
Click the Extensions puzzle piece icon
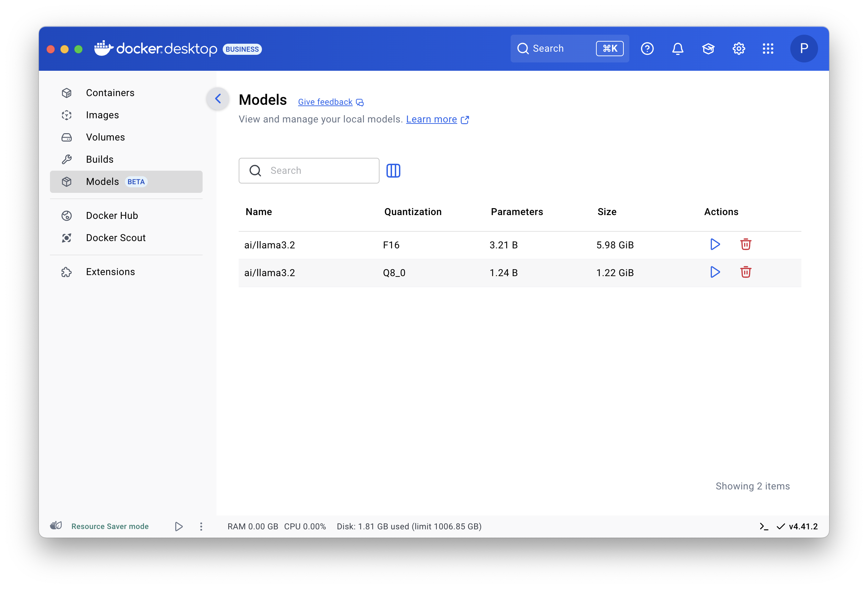point(67,272)
